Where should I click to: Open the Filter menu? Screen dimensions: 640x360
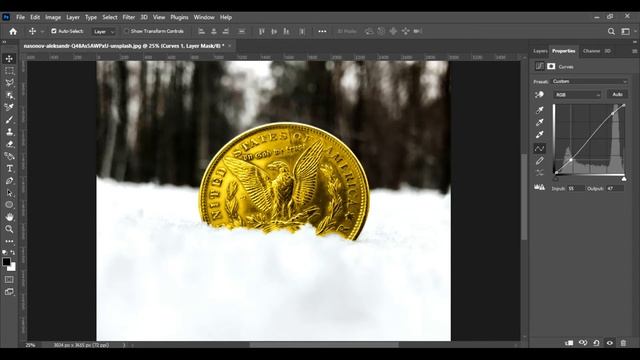click(129, 17)
